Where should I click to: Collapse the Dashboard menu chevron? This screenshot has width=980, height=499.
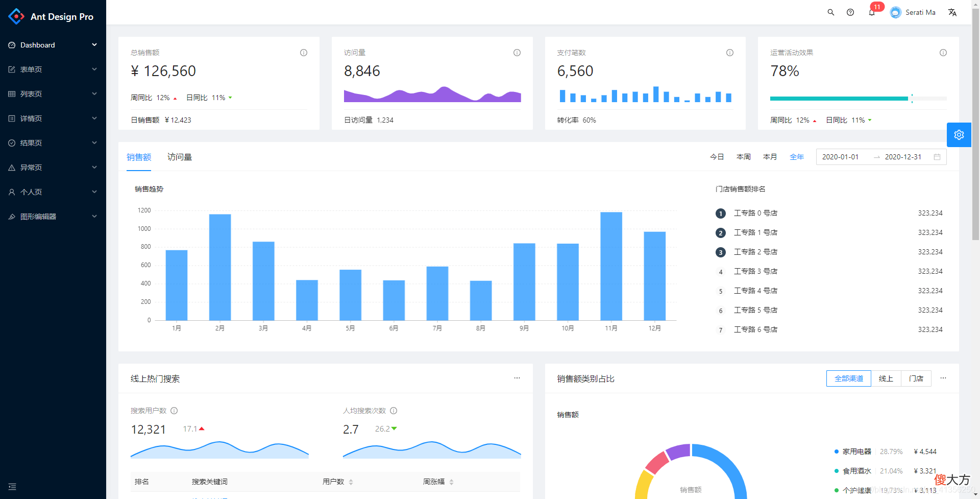click(x=94, y=45)
